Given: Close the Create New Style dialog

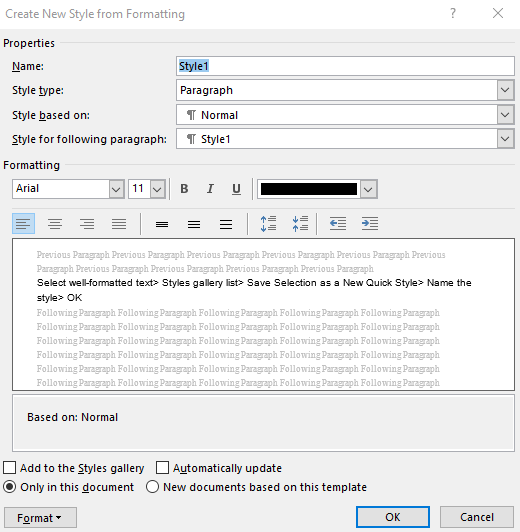Looking at the screenshot, I should [498, 14].
